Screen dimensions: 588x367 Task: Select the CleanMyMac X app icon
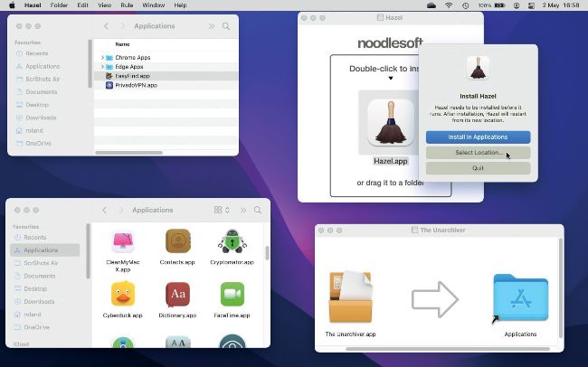pos(123,241)
